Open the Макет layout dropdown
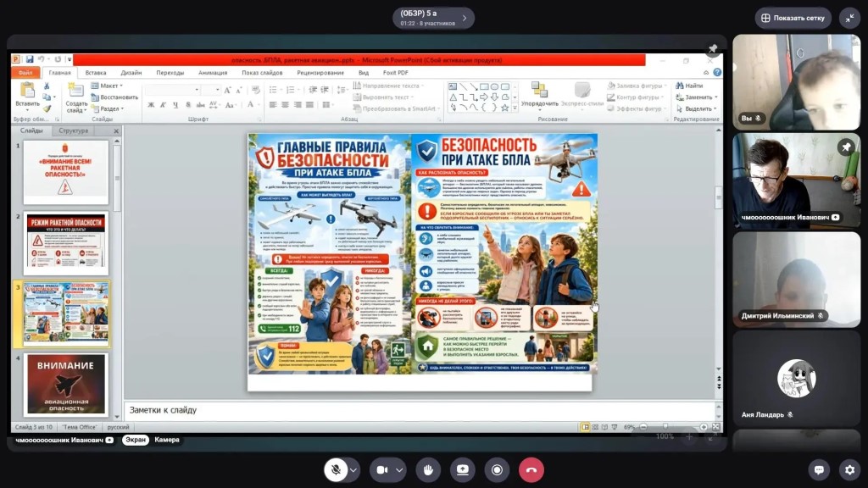Viewport: 868px width, 488px height. tap(108, 86)
